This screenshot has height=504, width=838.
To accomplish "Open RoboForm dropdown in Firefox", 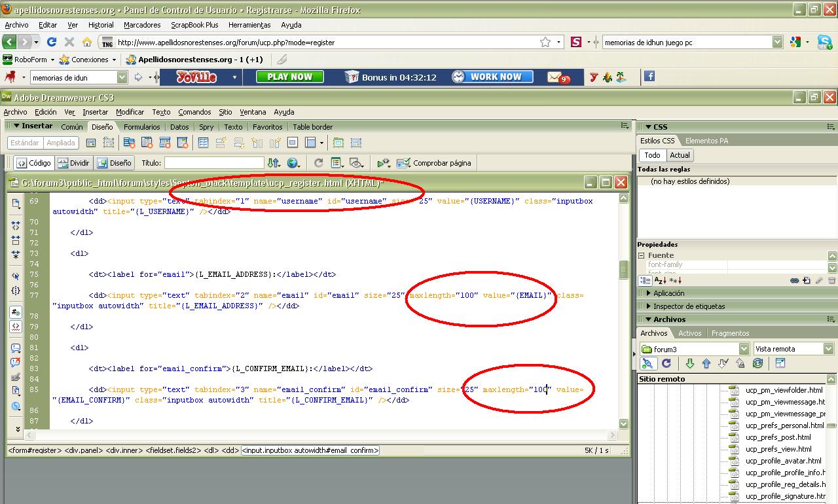I will tap(52, 60).
